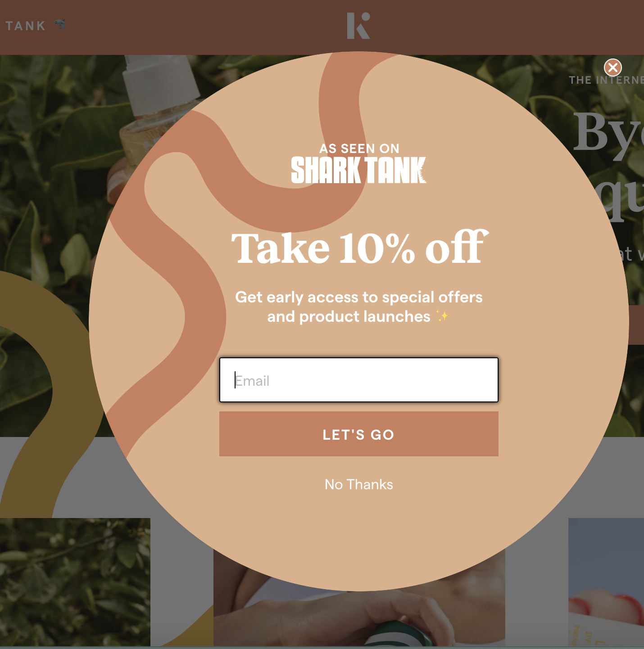Close the discount popup with the X icon
The image size is (644, 649).
pyautogui.click(x=612, y=68)
